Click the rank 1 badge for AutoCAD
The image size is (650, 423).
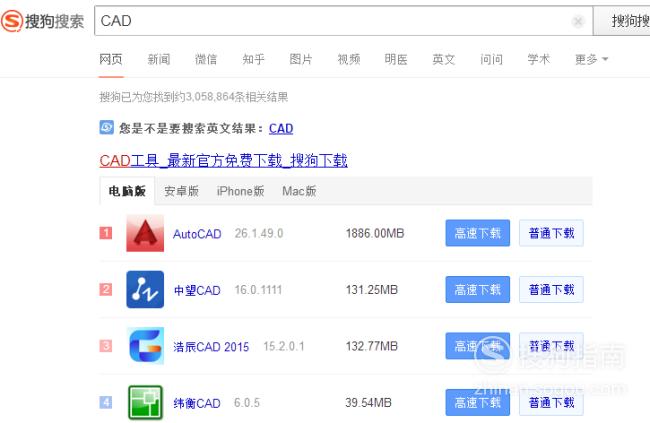pos(106,233)
